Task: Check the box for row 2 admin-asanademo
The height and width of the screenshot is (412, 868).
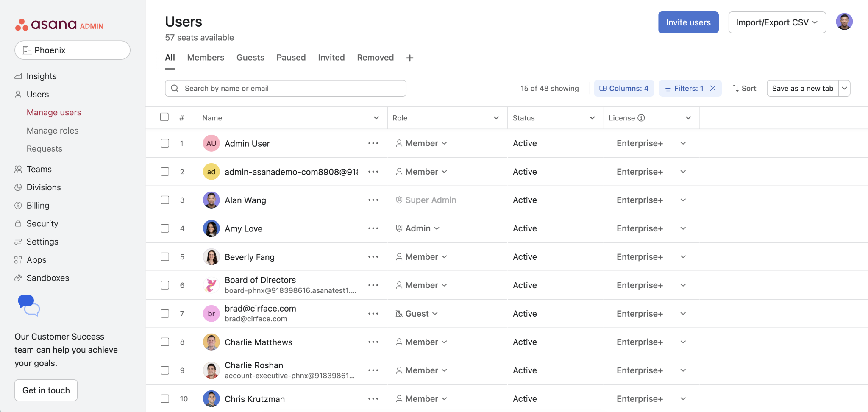Action: pyautogui.click(x=165, y=172)
